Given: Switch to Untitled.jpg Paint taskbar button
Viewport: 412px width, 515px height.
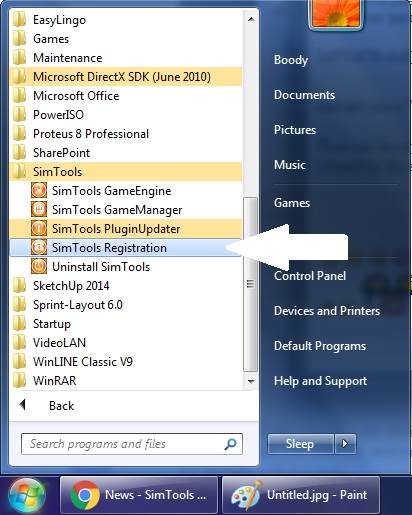Looking at the screenshot, I should (301, 495).
